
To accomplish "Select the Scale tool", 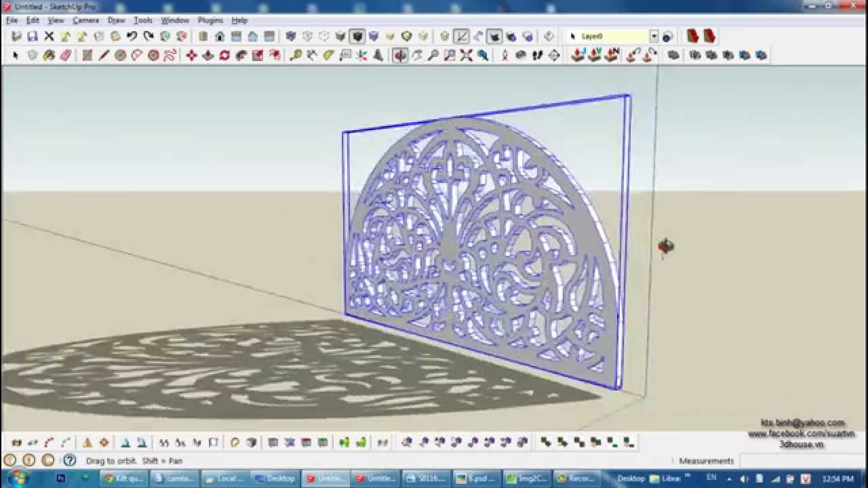I will coord(258,56).
